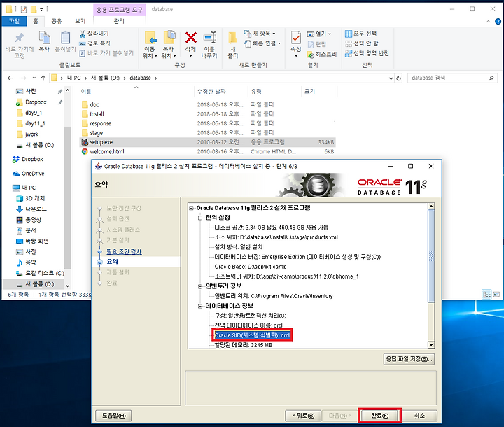Open the Open (열기) dropdown arrow
This screenshot has height=427, width=504.
click(330, 34)
